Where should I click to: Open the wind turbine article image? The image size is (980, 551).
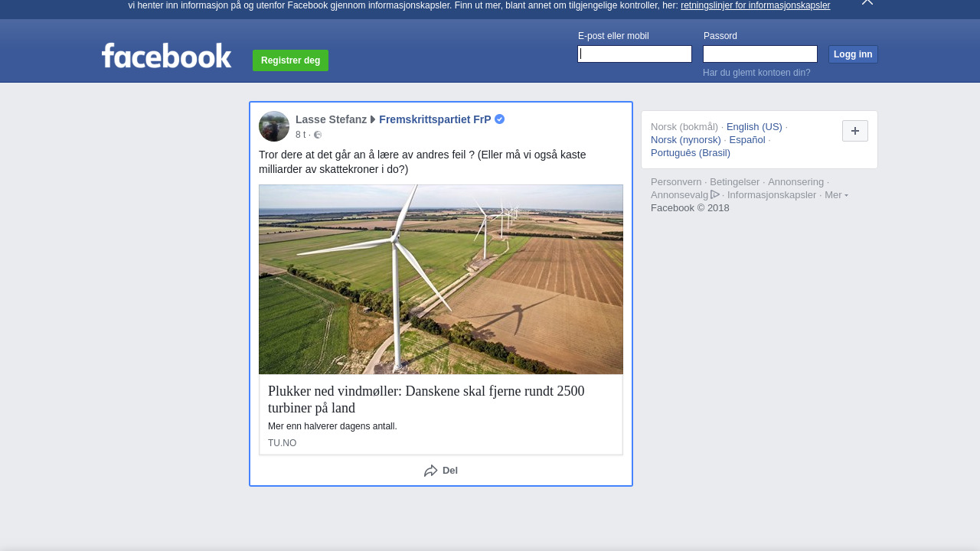tap(441, 279)
